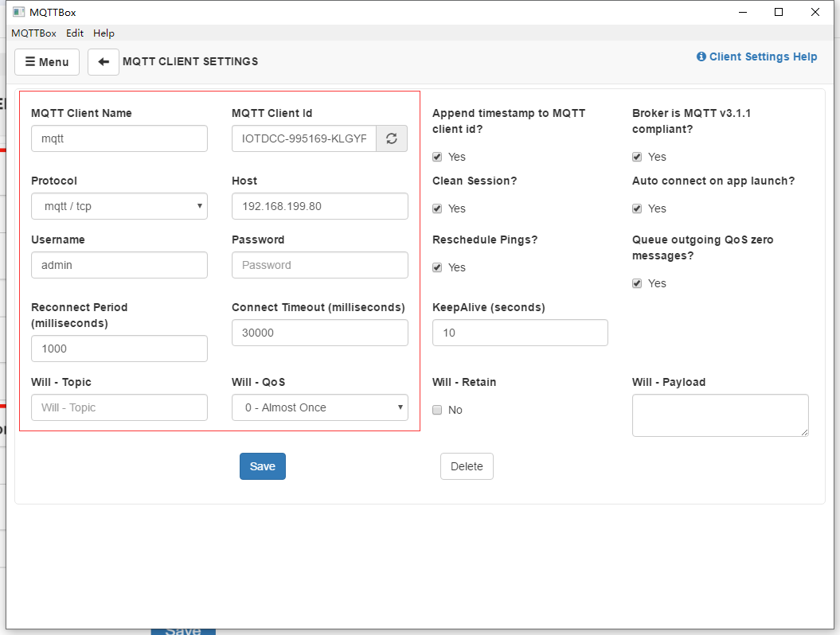Click the Reconnect Period field showing 1000

tap(119, 349)
